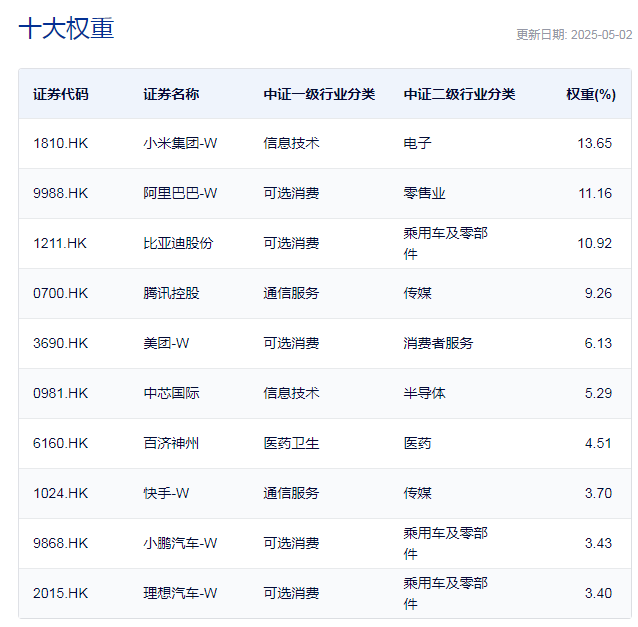Click the 证券代码 column header
This screenshot has height=627, width=638.
(61, 94)
